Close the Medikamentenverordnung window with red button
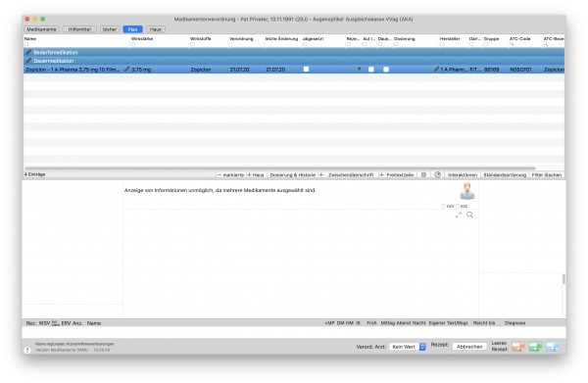The width and height of the screenshot is (588, 383). pyautogui.click(x=27, y=19)
